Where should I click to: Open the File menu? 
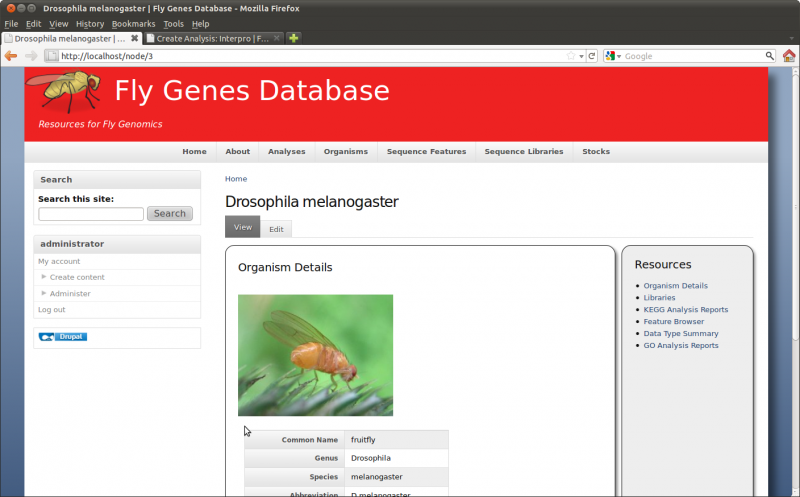(11, 23)
